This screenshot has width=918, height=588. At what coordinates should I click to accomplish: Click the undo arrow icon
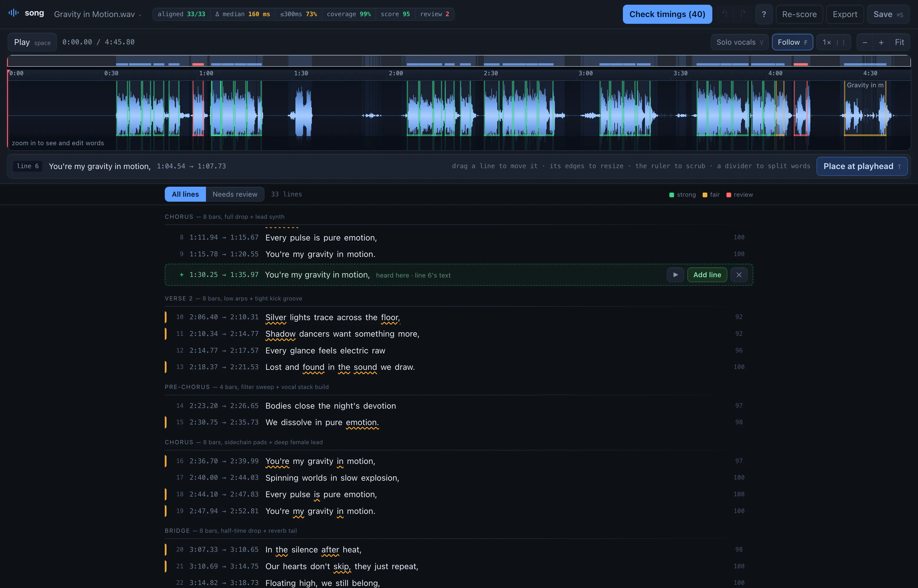724,14
